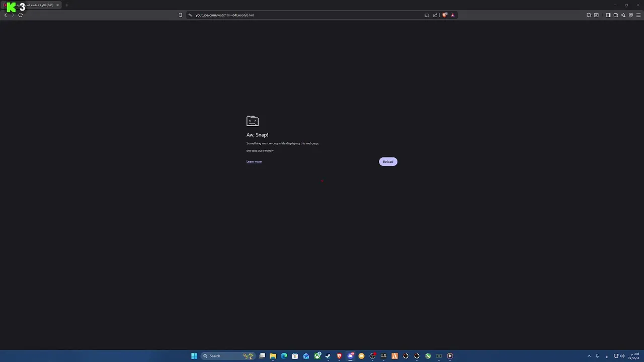Viewport: 644px width, 362px height.
Task: Click the Reload button on the error page
Action: (x=388, y=161)
